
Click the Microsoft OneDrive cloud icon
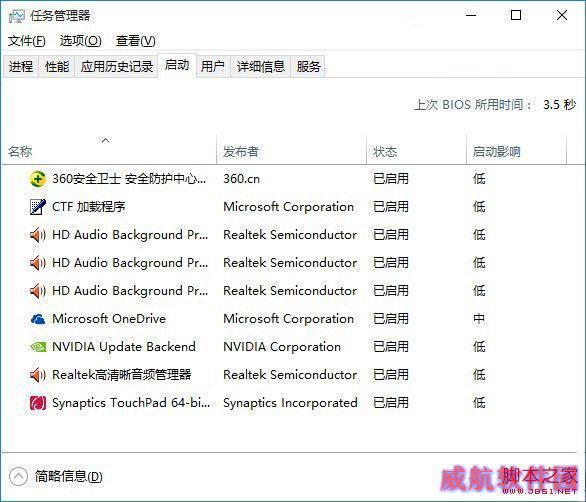coord(37,319)
